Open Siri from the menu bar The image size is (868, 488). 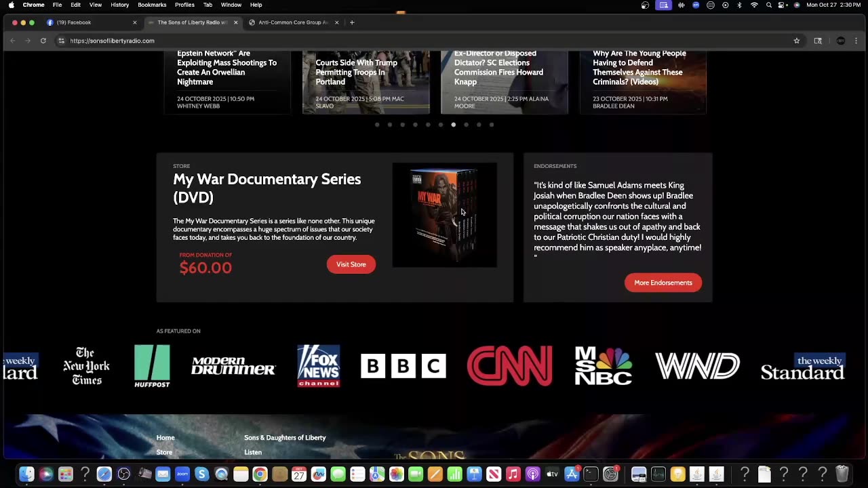pos(797,5)
